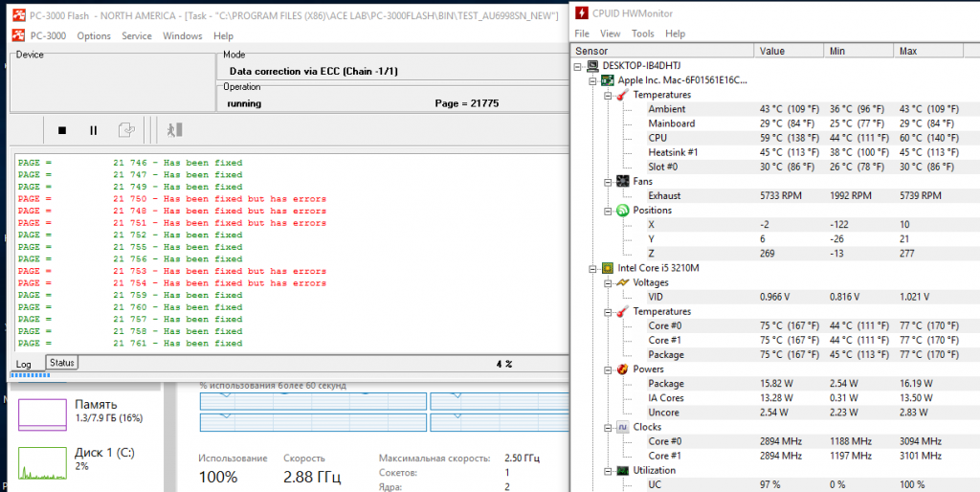The image size is (980, 492).
Task: Collapse the Utilization section
Action: [606, 471]
